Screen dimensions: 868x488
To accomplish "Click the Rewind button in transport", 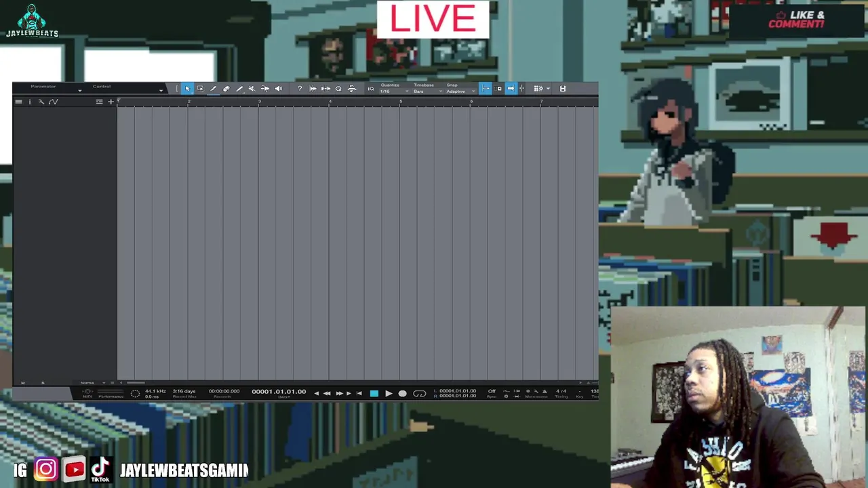I will tap(327, 393).
